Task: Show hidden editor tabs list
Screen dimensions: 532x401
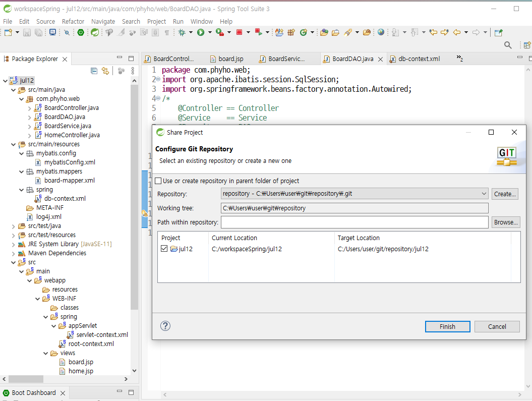Action: [x=460, y=58]
